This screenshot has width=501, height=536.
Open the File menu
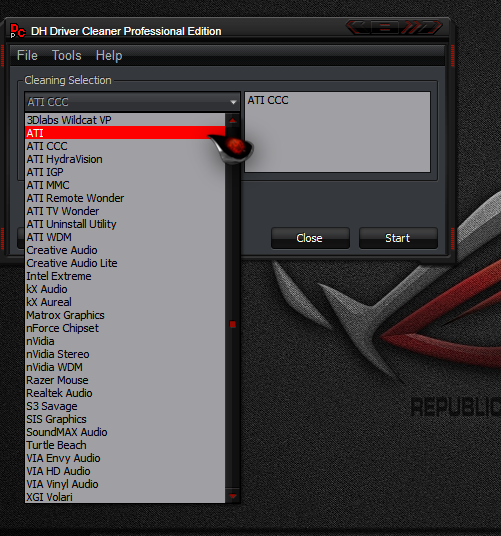point(27,55)
